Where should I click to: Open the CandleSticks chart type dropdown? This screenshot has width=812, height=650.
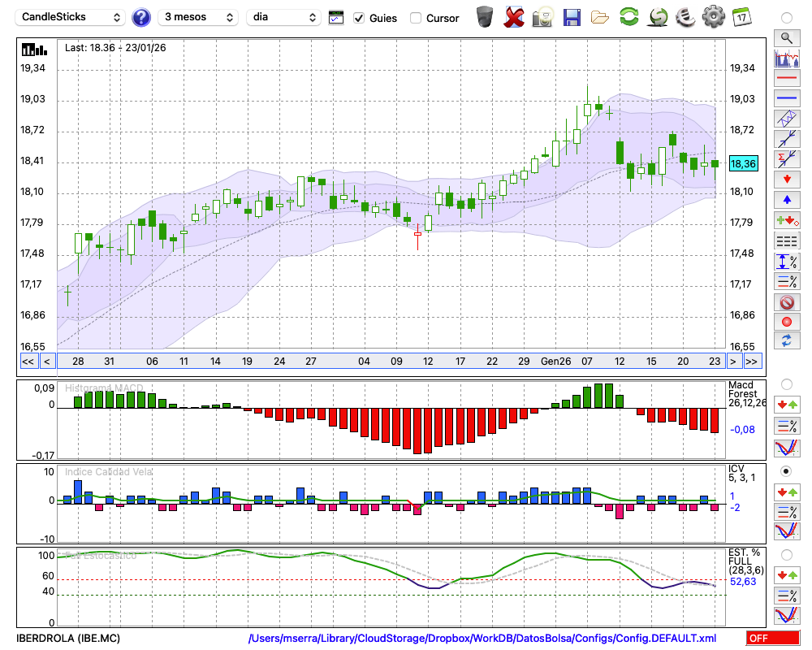tap(71, 18)
